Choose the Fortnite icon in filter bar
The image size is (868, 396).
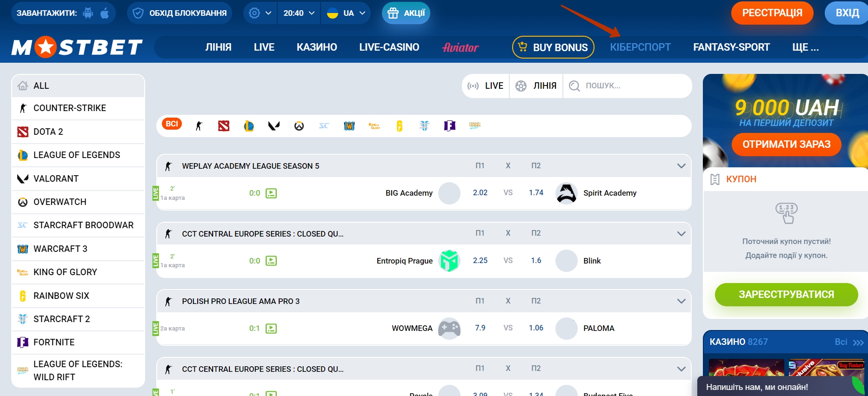449,125
